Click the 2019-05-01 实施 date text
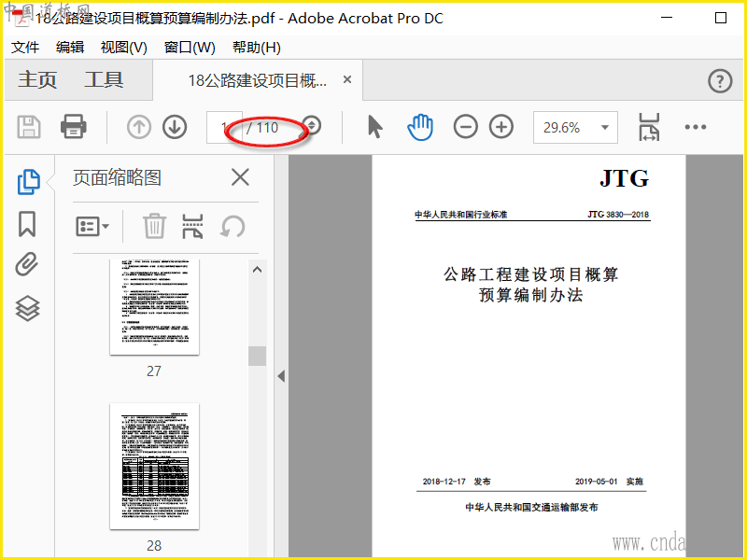Viewport: 747px width, 560px height. pyautogui.click(x=610, y=482)
